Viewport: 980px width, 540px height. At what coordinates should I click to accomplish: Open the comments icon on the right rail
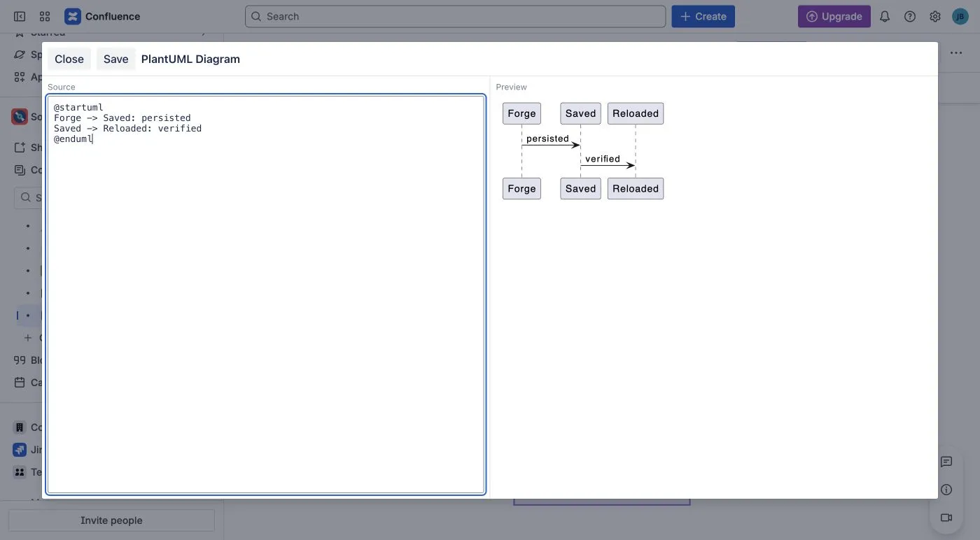click(946, 462)
